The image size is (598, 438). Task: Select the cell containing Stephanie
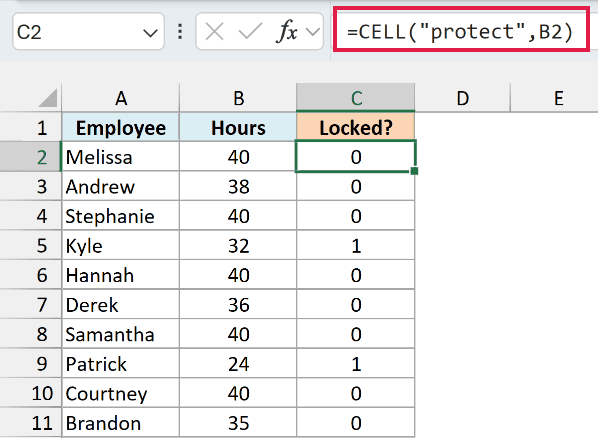point(121,216)
